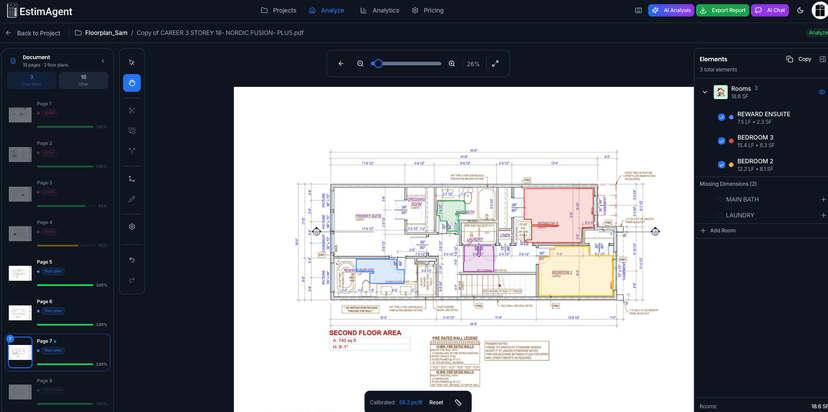Uncheck the REWARD ENSUITE room checkbox
828x412 pixels.
721,117
